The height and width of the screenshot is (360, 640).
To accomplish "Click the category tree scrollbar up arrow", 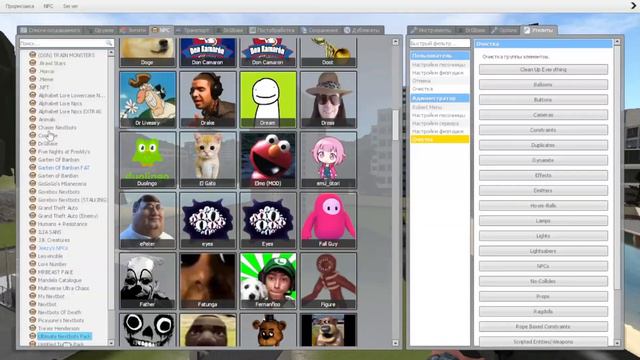I will [x=111, y=53].
